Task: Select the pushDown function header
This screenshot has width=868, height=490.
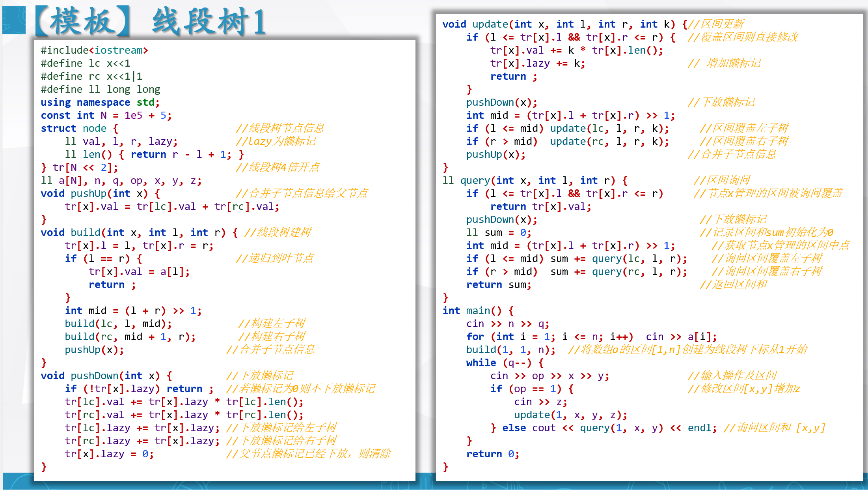Action: [x=104, y=375]
